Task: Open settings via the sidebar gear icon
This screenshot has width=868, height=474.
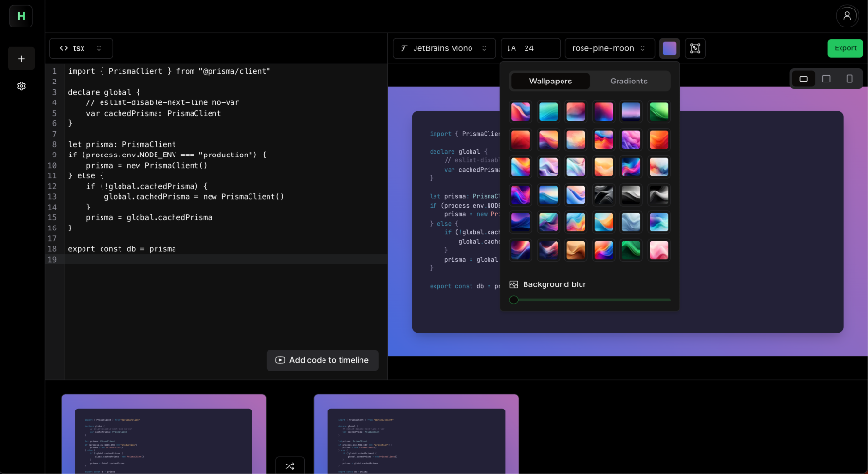Action: coord(21,86)
